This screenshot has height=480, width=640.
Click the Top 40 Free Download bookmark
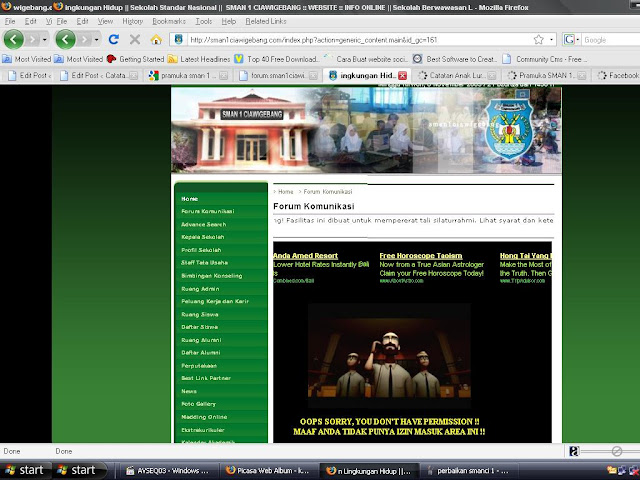click(x=278, y=59)
